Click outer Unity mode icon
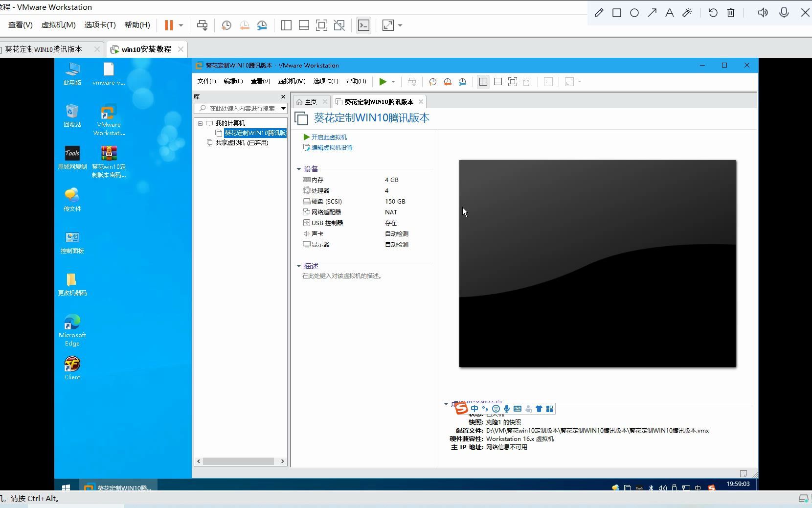This screenshot has width=812, height=508. [339, 25]
